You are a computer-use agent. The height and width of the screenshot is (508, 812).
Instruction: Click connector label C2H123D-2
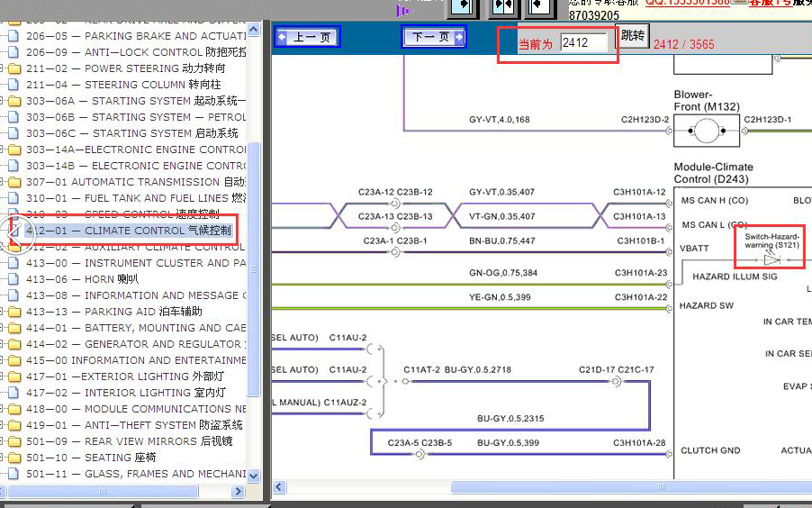click(x=645, y=120)
